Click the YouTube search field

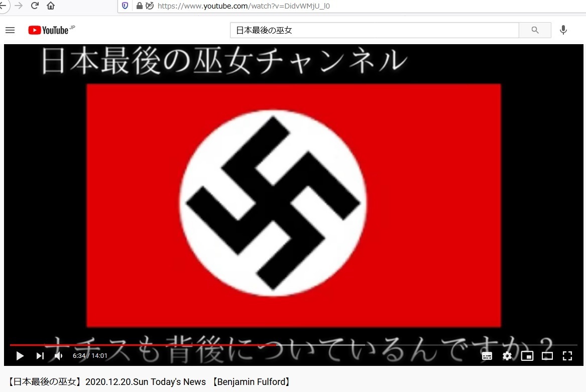tap(374, 30)
